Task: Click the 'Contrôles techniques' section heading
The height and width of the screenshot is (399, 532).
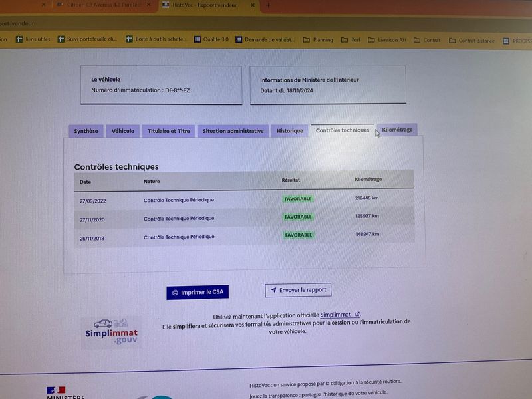Action: 116,167
